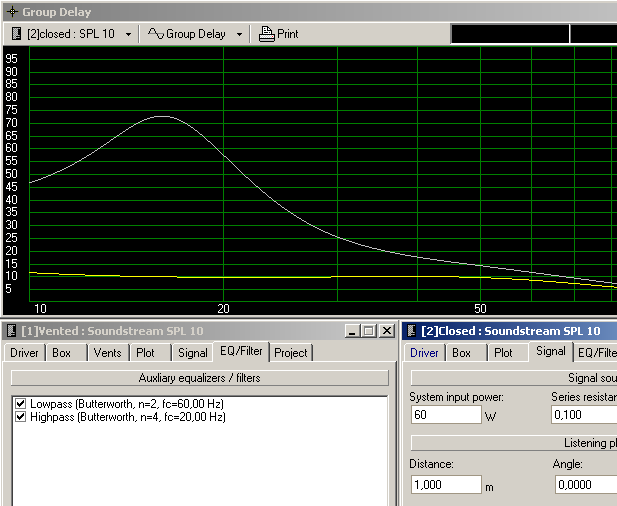Screen dimensions: 617x506
Task: Click the speaker icon beside [2]closed : SPL 10
Action: point(17,34)
